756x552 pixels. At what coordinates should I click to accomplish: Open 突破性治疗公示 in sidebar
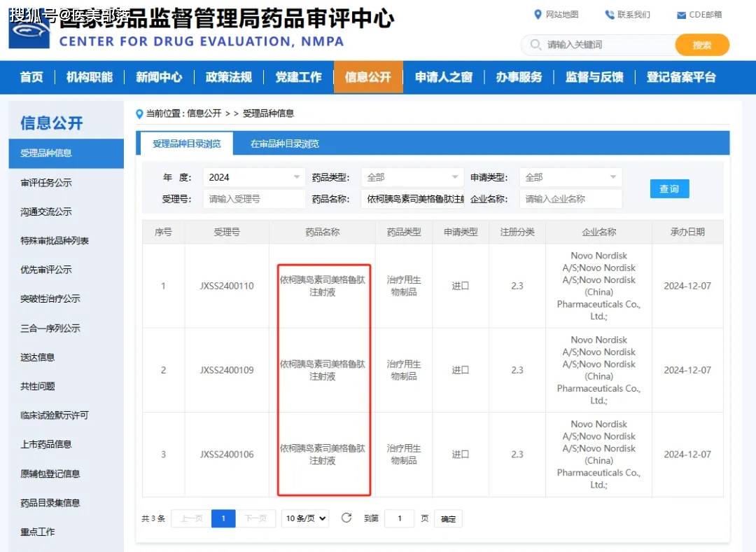[x=50, y=298]
